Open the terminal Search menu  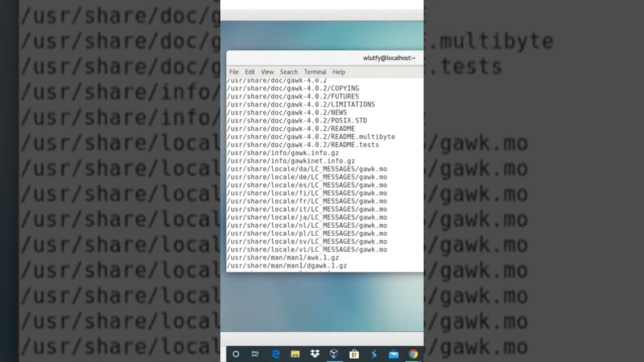tap(289, 72)
